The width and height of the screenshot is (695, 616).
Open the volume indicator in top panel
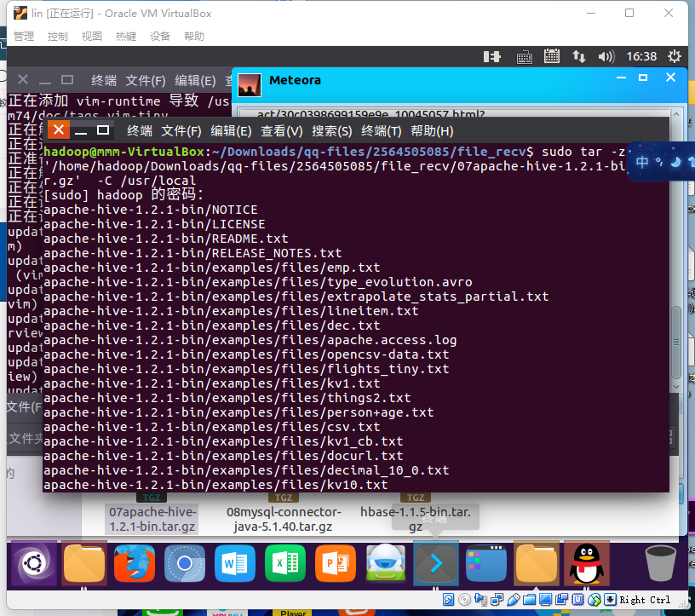[x=606, y=56]
